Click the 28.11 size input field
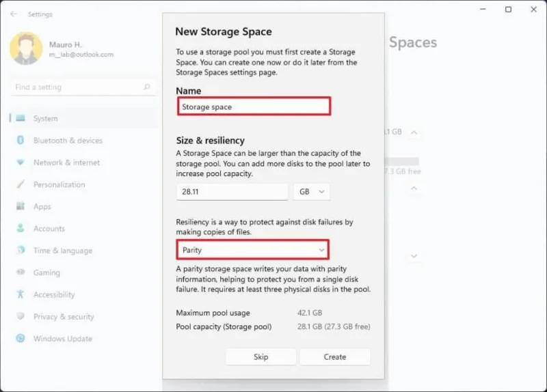The image size is (547, 392). [232, 192]
